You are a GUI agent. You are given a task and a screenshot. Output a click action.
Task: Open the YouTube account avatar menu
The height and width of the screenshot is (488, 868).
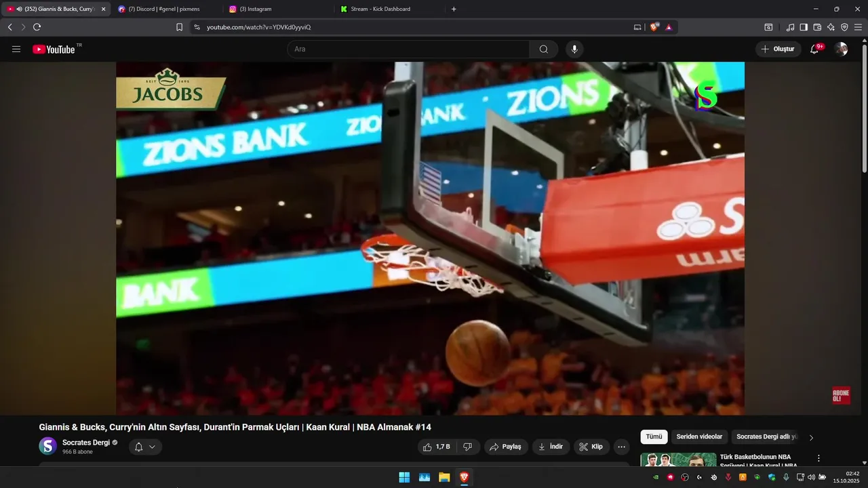pos(841,49)
